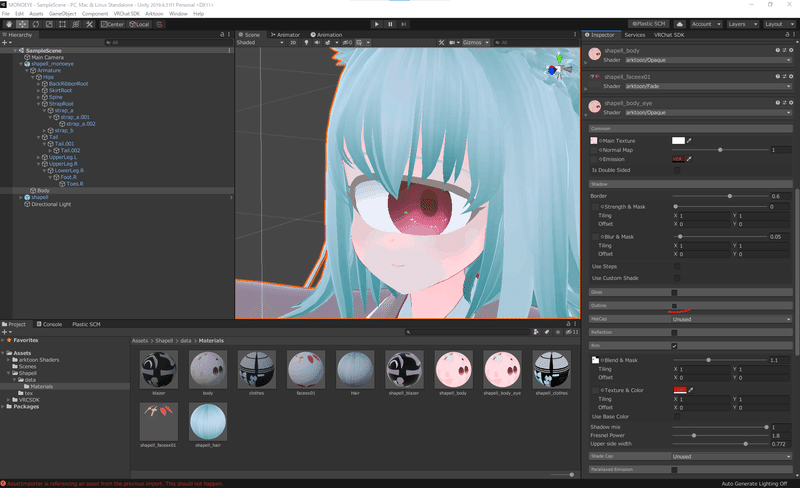The width and height of the screenshot is (800, 488).
Task: Open the File menu
Action: 6,14
